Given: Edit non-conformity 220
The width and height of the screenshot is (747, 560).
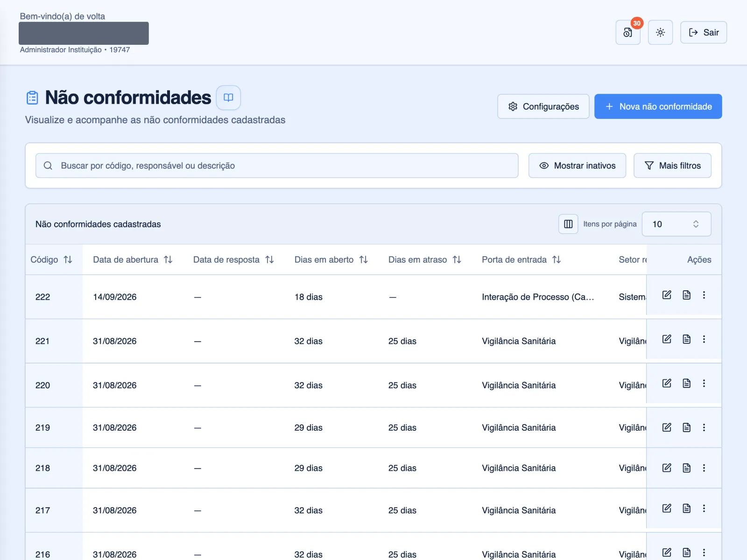Looking at the screenshot, I should pyautogui.click(x=667, y=383).
